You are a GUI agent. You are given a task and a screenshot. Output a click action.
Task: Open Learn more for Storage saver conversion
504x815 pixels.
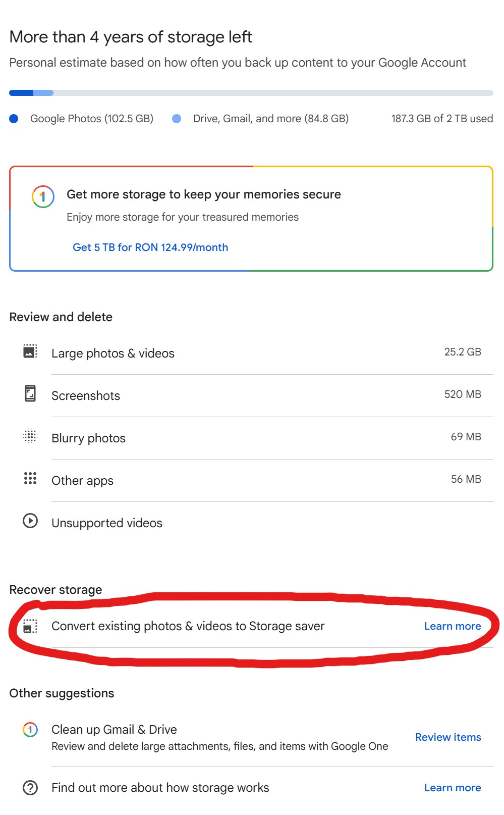click(453, 626)
